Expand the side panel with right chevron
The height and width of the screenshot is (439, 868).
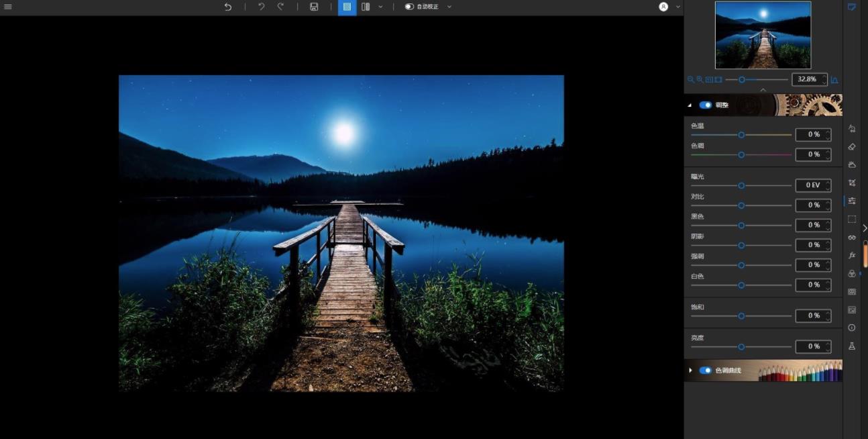[x=865, y=228]
